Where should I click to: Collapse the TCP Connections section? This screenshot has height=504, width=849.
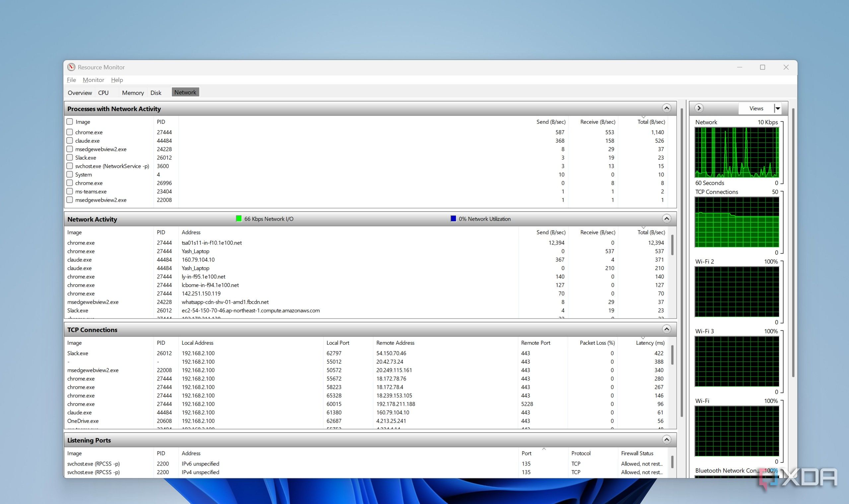click(x=666, y=329)
